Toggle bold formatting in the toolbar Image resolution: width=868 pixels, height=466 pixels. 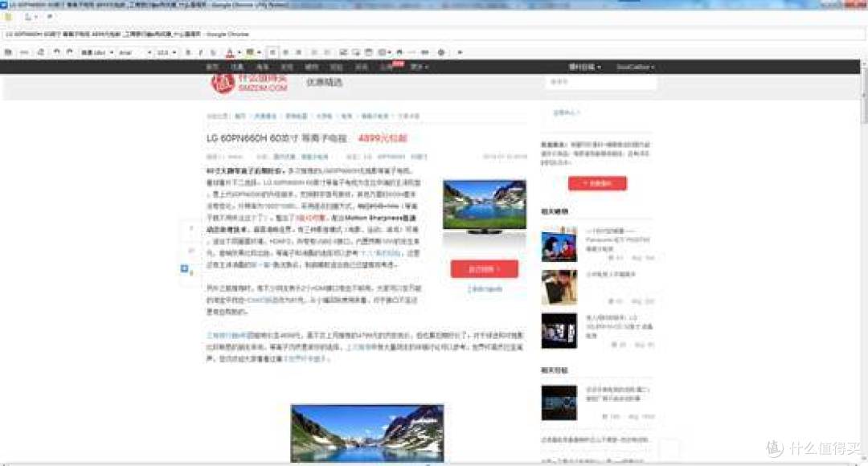pos(188,52)
